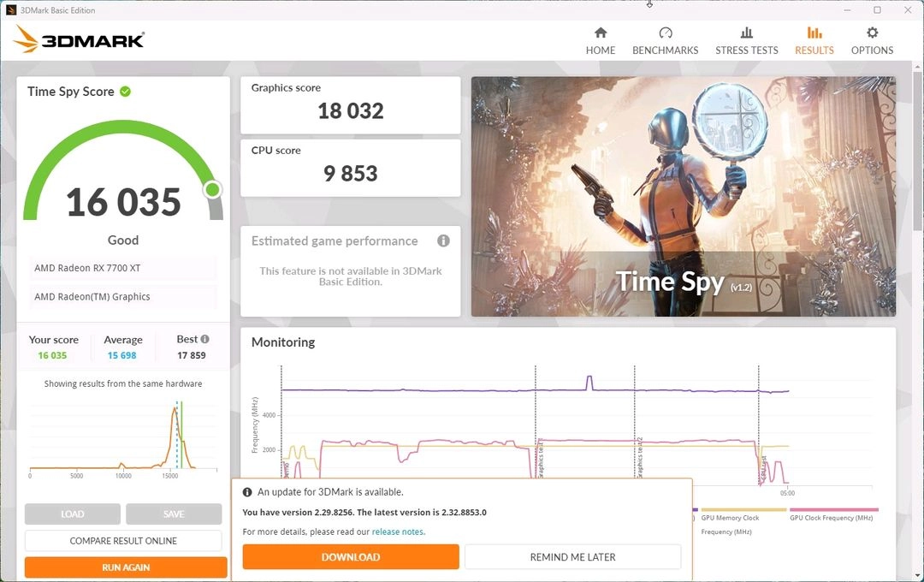
Task: Click the Graphics score 18 032 value
Action: 351,111
